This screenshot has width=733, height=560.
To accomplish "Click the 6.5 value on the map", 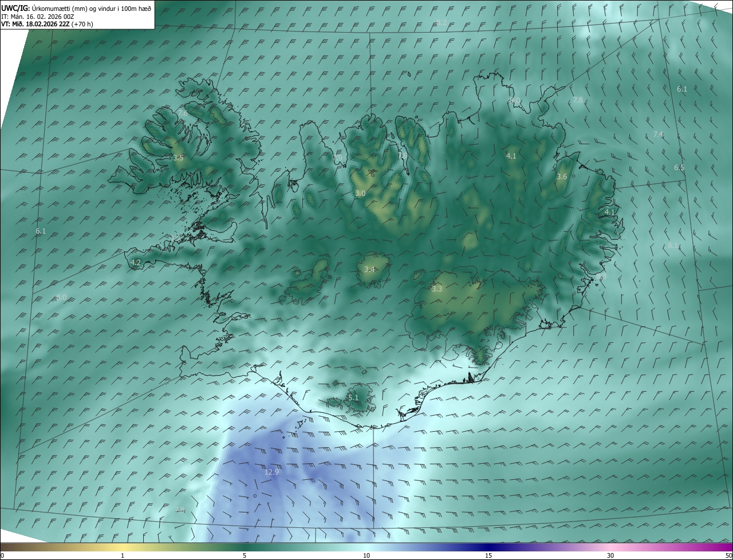I will pyautogui.click(x=679, y=168).
